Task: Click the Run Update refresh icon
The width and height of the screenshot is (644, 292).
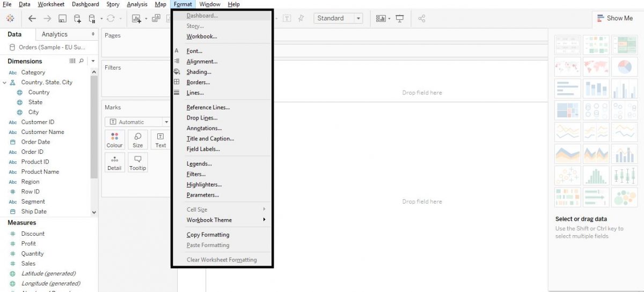Action: pyautogui.click(x=111, y=18)
